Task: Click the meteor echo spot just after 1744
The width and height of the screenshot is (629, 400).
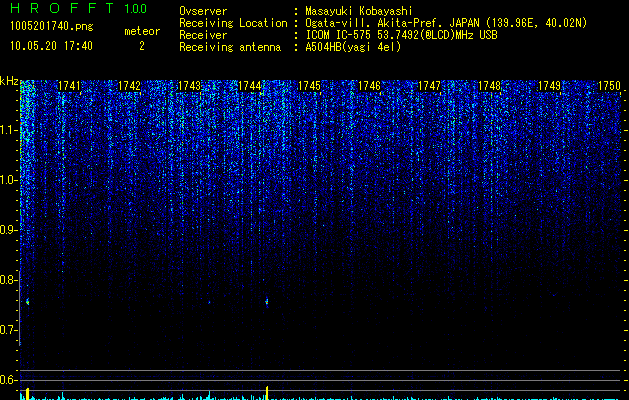Action: tap(267, 302)
